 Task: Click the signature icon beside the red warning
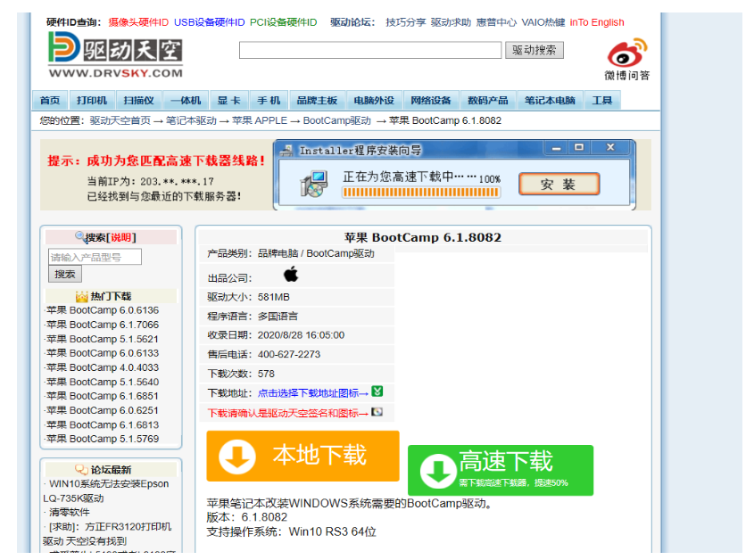[x=377, y=412]
